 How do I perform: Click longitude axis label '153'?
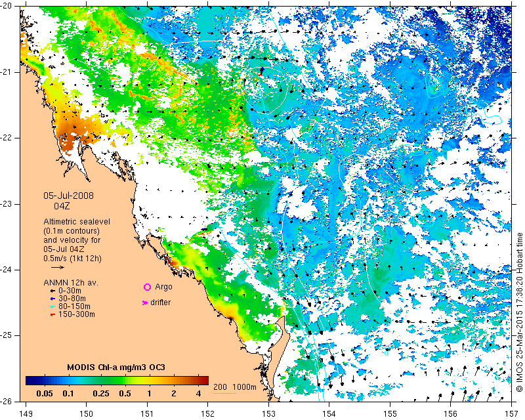tap(268, 414)
